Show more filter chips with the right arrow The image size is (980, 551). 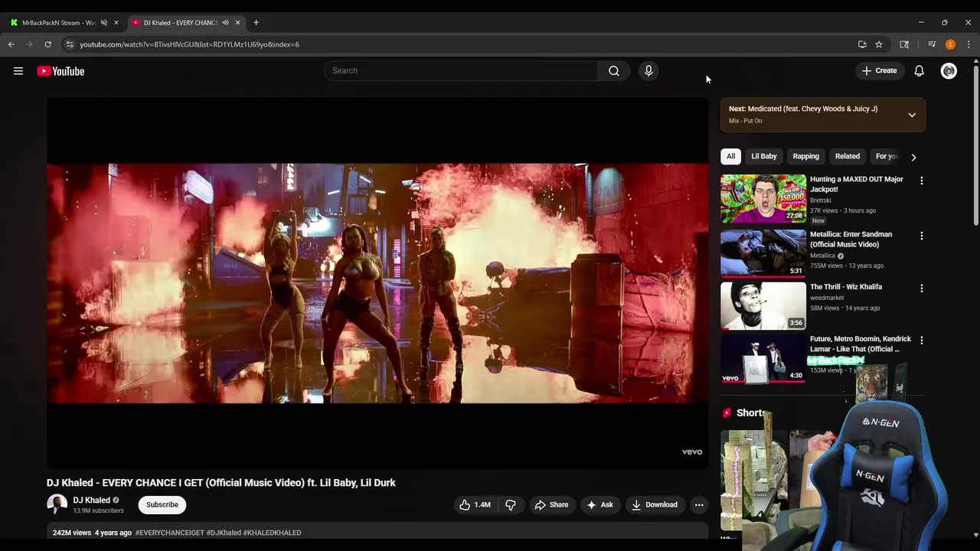(913, 157)
